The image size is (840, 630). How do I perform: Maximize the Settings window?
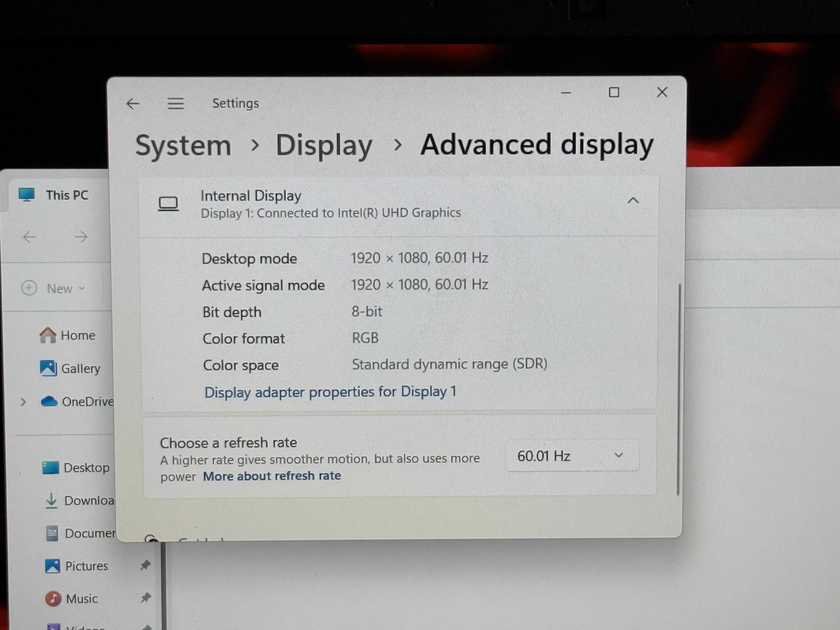[x=614, y=92]
